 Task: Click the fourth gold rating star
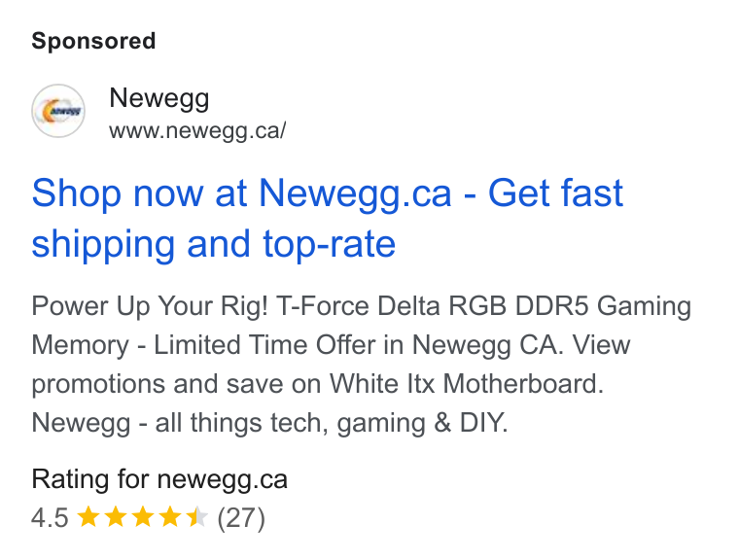(x=169, y=517)
